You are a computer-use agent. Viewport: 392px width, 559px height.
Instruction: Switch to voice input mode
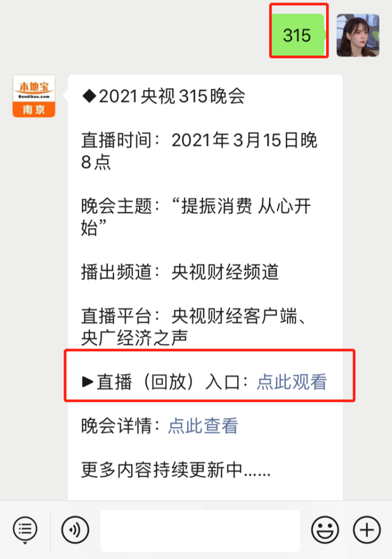tap(75, 529)
